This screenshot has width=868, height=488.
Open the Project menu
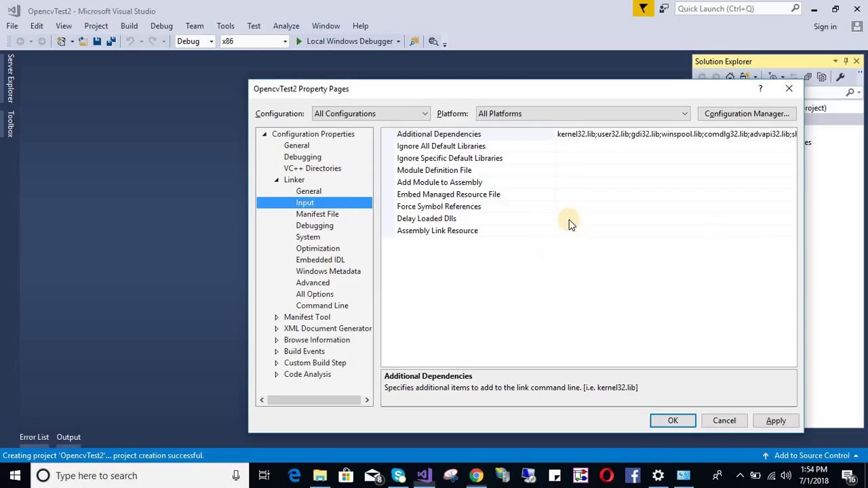pos(96,26)
